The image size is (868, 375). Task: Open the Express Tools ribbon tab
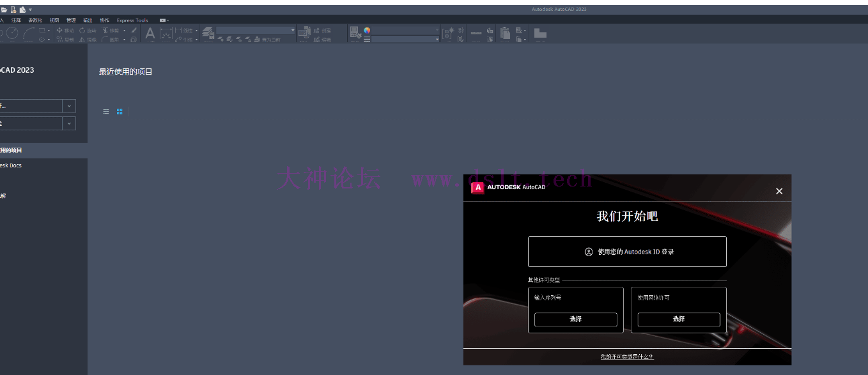(x=132, y=20)
